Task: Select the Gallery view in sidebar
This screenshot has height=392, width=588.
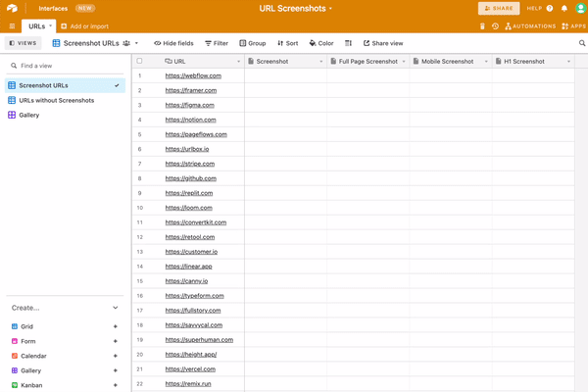Action: (29, 115)
